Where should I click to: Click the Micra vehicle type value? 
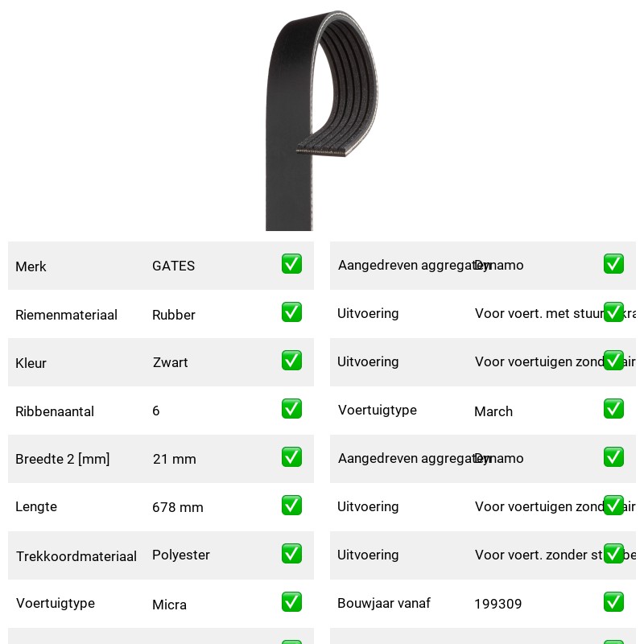coord(169,605)
